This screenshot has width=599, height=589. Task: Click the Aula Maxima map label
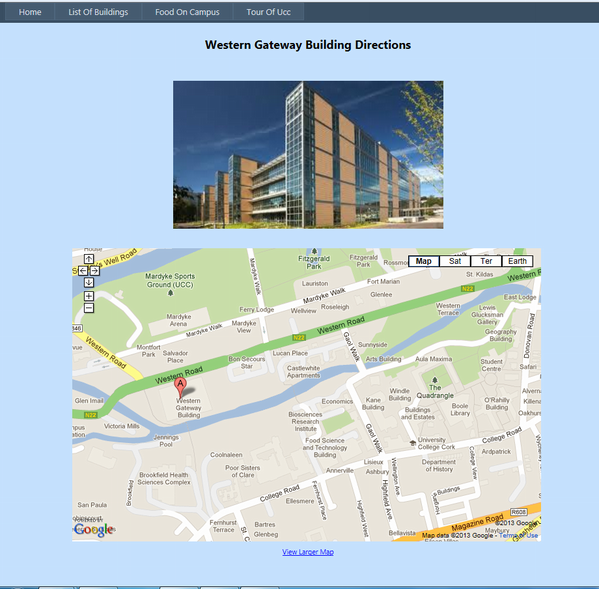pyautogui.click(x=433, y=359)
